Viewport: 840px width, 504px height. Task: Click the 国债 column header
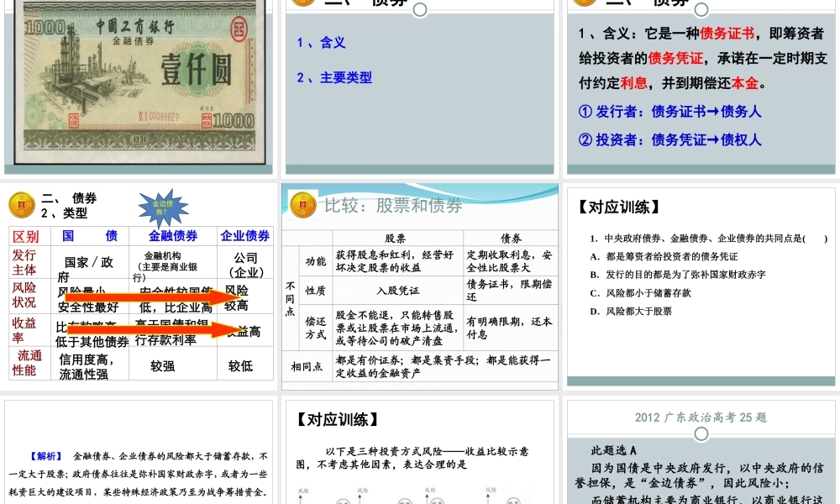[90, 236]
